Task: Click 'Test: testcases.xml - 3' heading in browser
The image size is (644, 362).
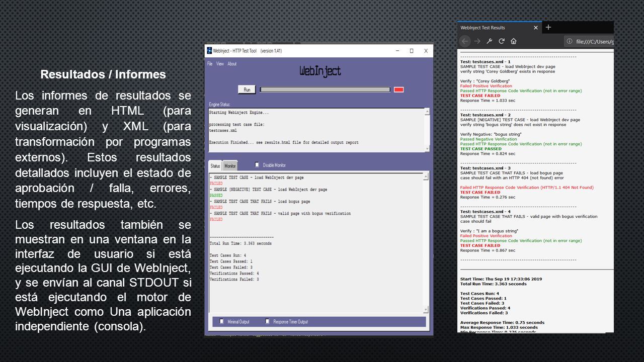Action: 486,168
